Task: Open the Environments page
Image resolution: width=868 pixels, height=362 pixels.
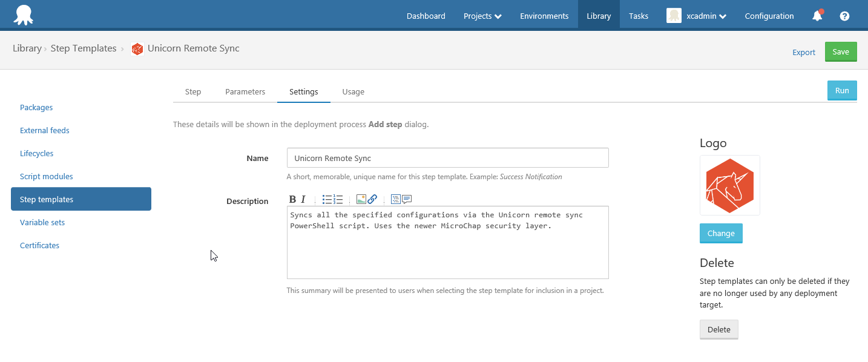Action: coord(544,16)
